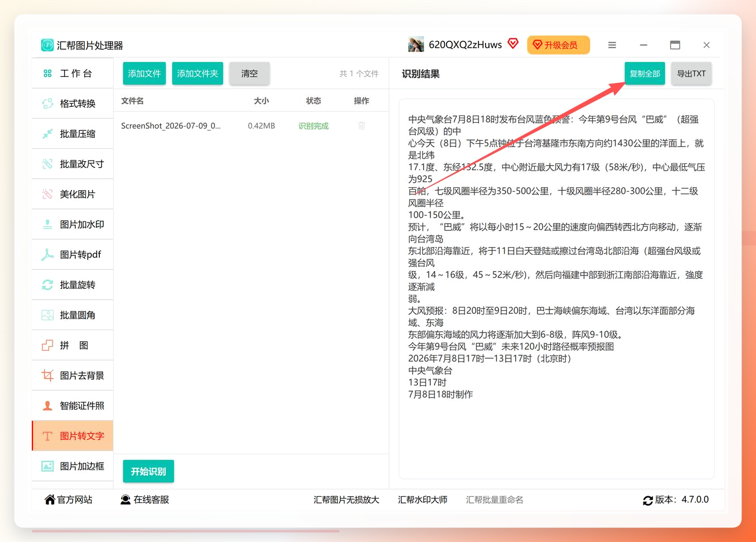Viewport: 756px width, 542px height.
Task: Clear the list with 清空 button
Action: tap(249, 74)
